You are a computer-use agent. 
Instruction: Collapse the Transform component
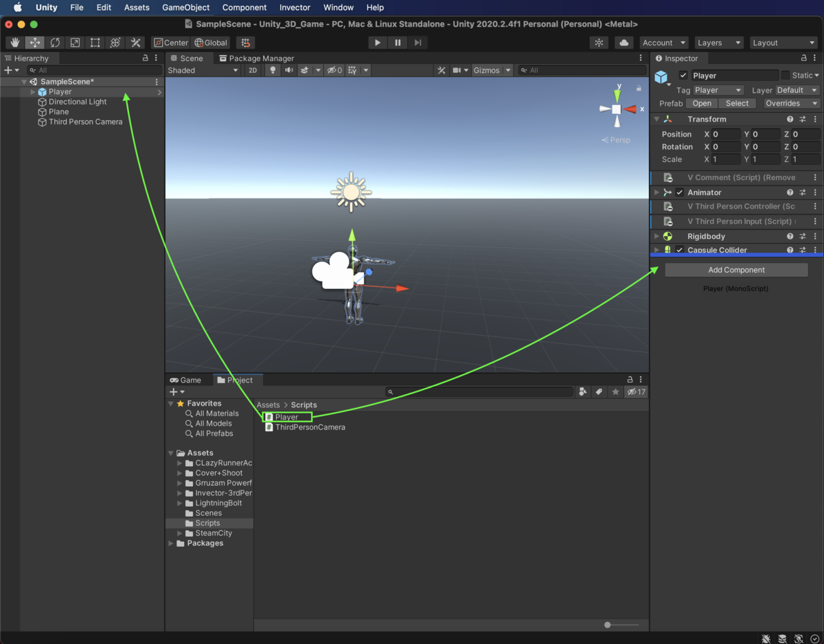(656, 119)
